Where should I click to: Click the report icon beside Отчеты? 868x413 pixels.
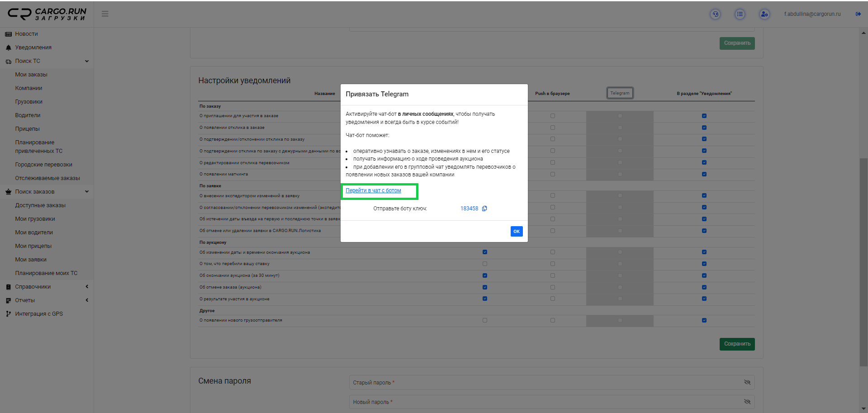point(8,300)
